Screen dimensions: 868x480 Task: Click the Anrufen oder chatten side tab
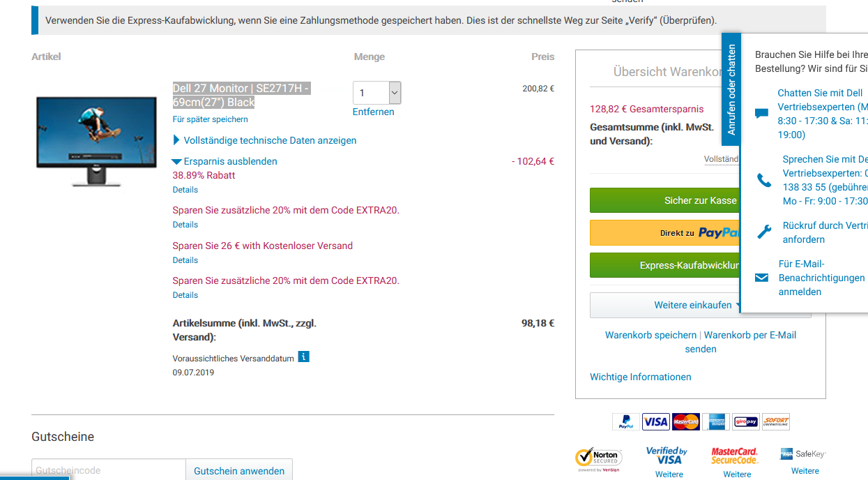point(731,89)
